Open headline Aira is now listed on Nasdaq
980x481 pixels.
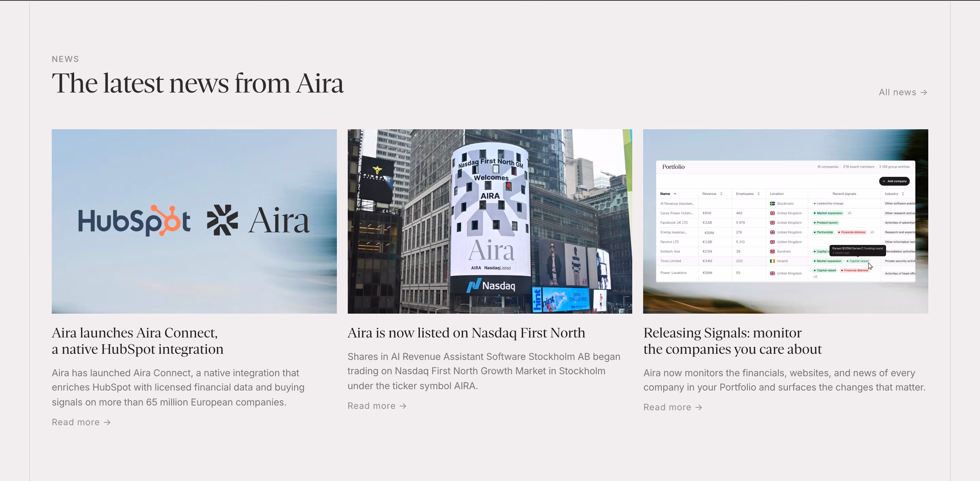466,333
